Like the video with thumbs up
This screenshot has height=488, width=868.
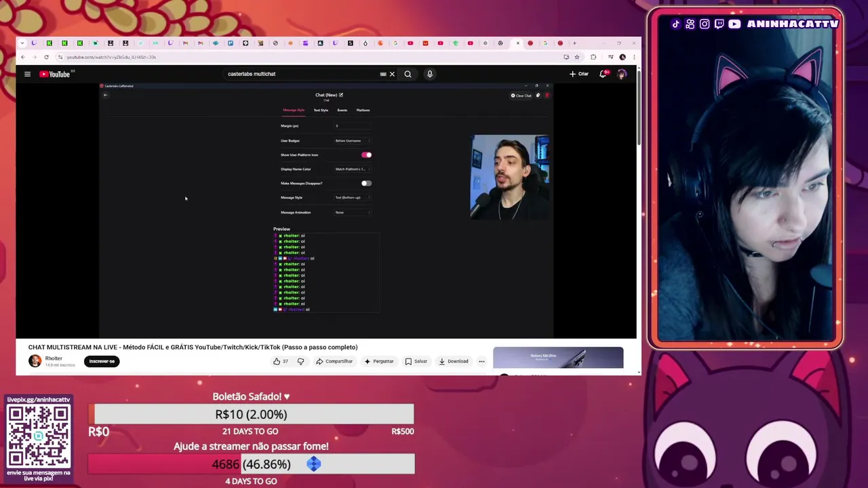(281, 361)
